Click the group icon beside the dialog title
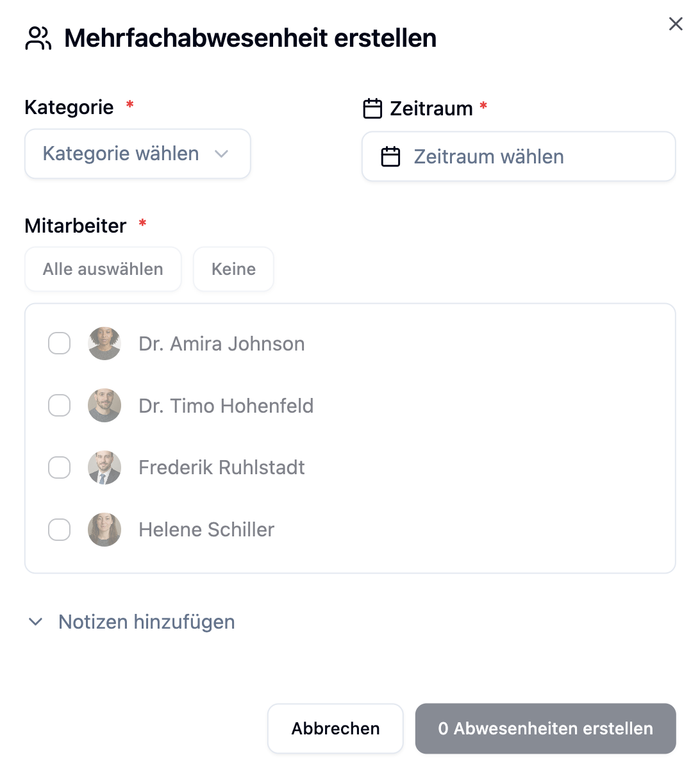 click(38, 38)
